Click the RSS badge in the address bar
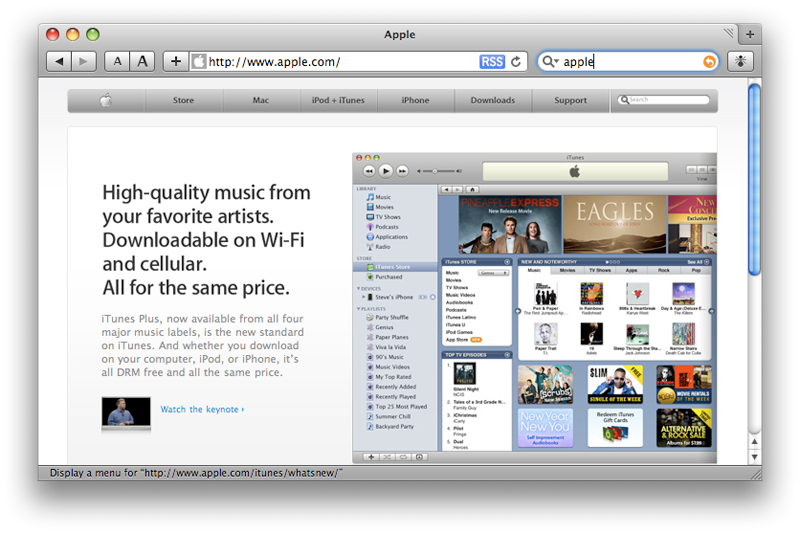 tap(492, 62)
